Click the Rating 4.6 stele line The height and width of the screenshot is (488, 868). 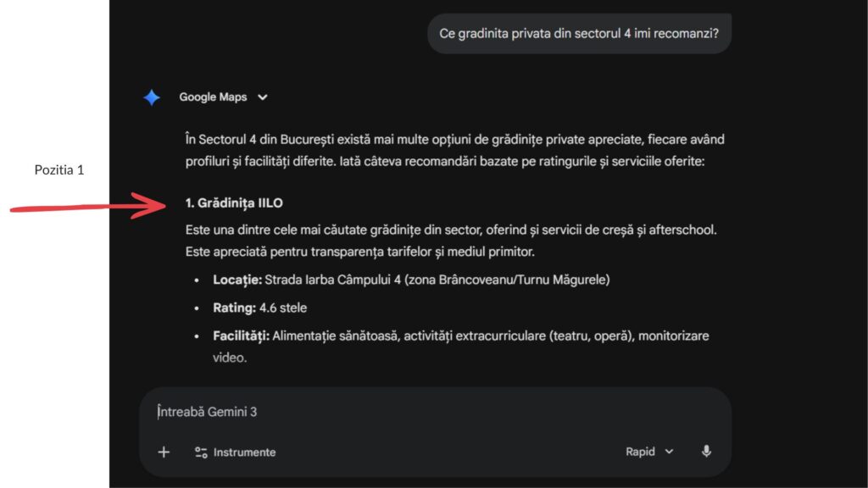(260, 308)
